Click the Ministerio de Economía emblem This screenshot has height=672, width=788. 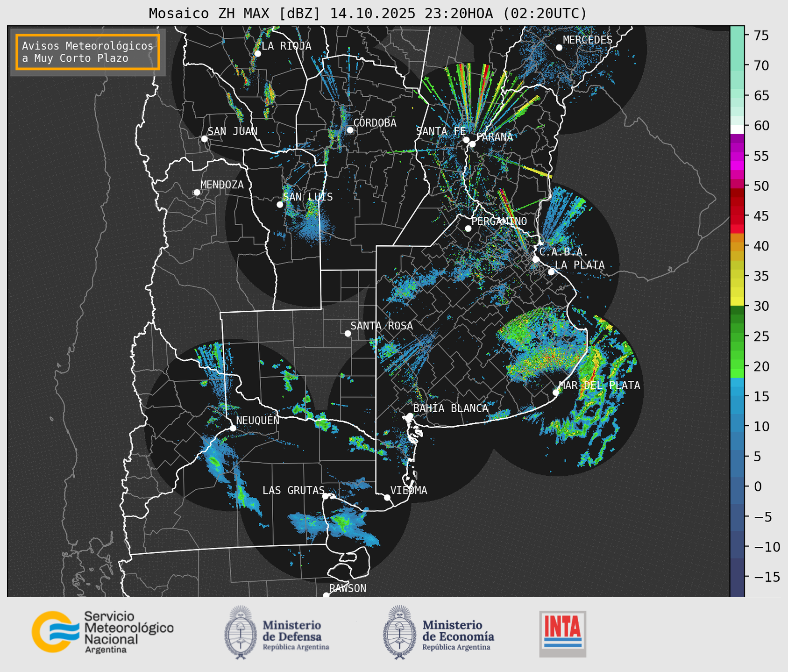point(399,632)
